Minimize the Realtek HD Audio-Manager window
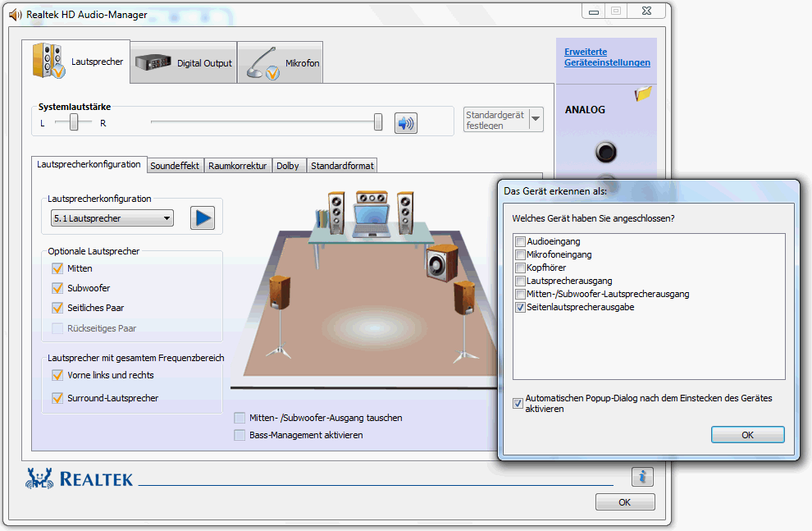The height and width of the screenshot is (531, 812). (x=594, y=11)
